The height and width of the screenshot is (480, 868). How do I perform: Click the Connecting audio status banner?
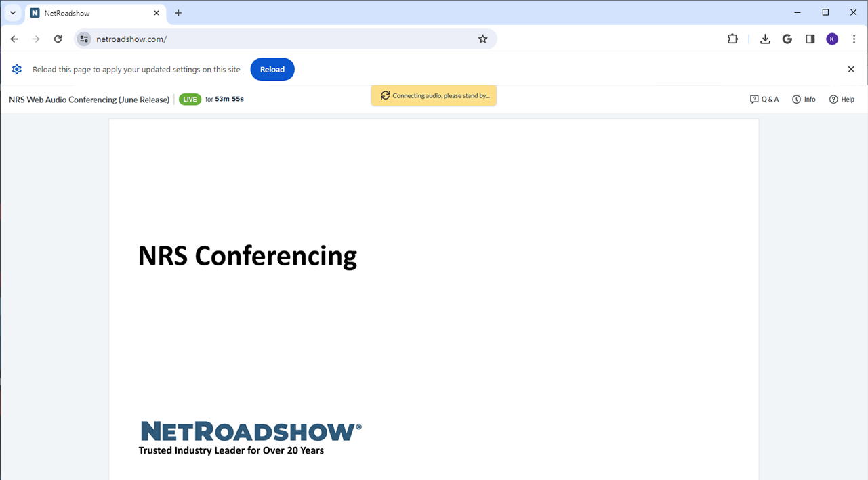[x=433, y=95]
